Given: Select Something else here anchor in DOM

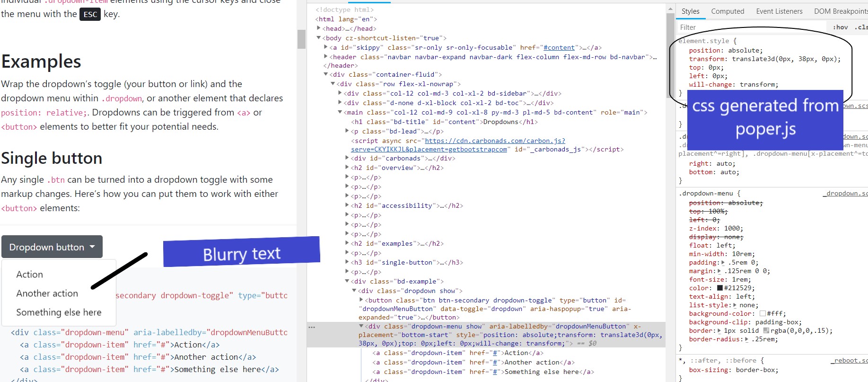Looking at the screenshot, I should [483, 372].
